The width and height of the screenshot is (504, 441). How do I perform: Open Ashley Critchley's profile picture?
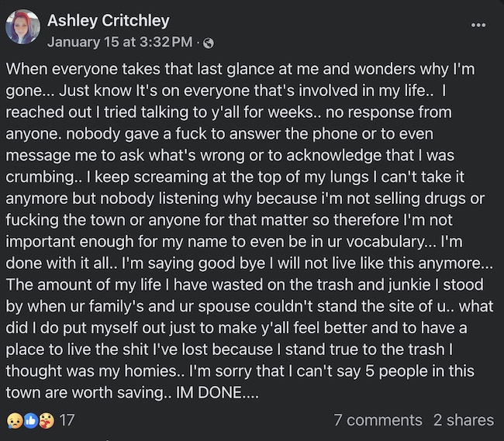tap(23, 27)
